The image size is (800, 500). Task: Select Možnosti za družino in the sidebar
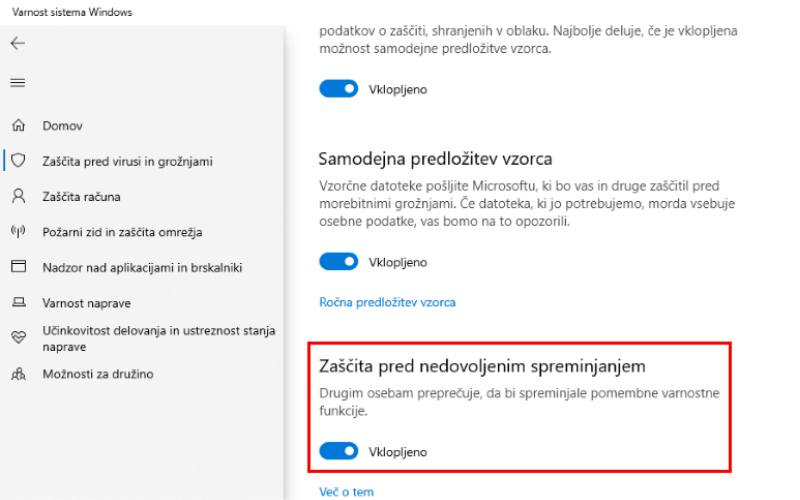pos(98,374)
